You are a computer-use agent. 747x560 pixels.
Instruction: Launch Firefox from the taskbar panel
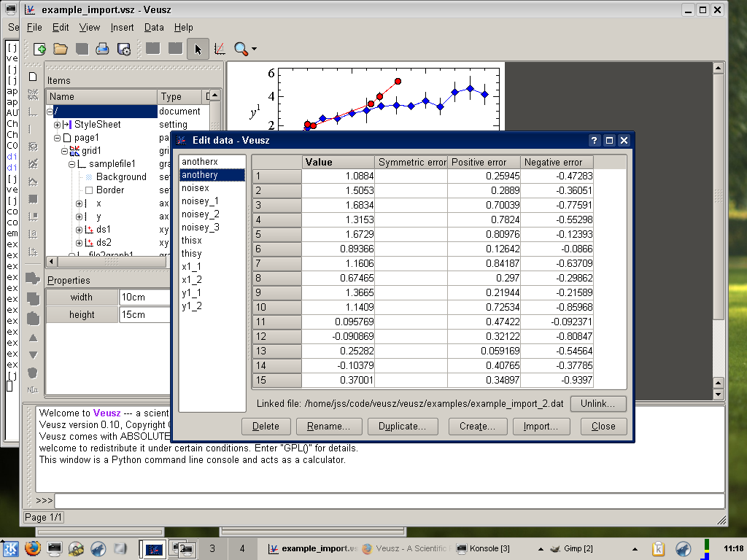pos(33,548)
